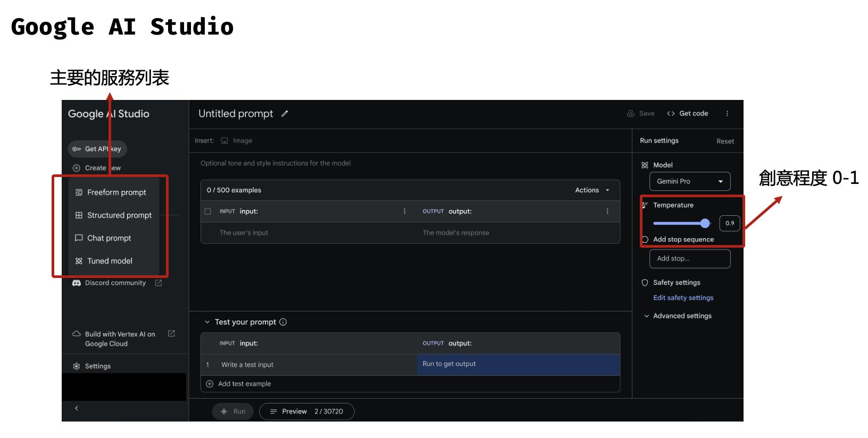
Task: Click the Google AI Studio logo
Action: coord(108,114)
